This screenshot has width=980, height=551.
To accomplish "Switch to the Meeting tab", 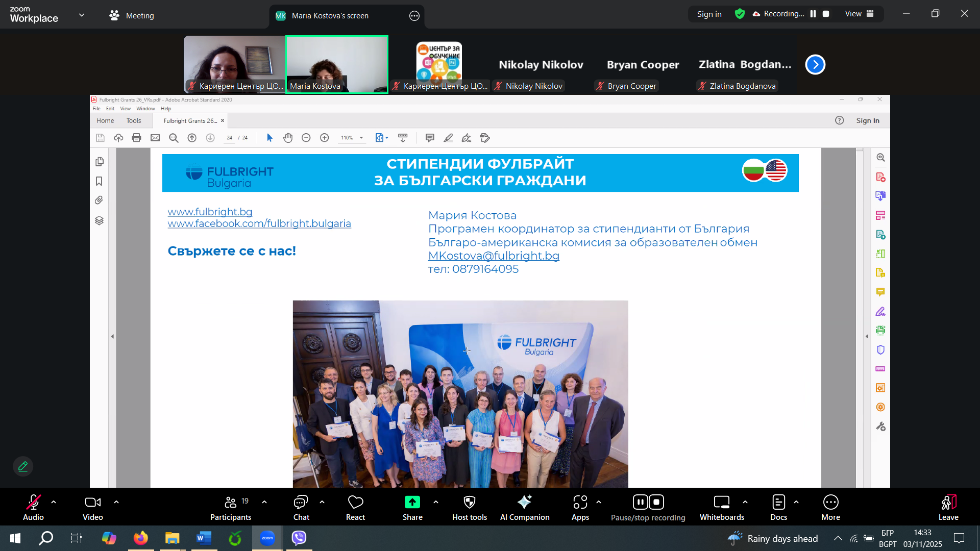I will coord(132,15).
